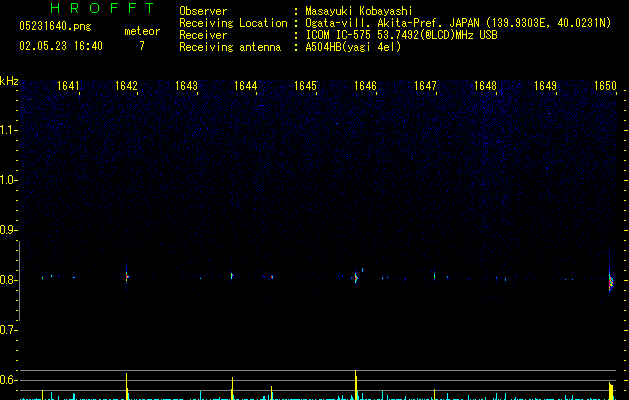Click the Receiver field label

(x=203, y=35)
